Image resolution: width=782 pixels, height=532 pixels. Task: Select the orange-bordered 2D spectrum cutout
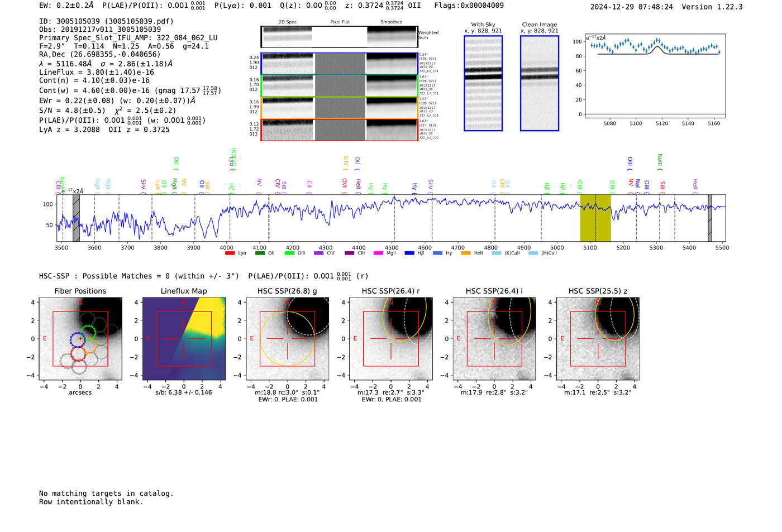pos(339,108)
